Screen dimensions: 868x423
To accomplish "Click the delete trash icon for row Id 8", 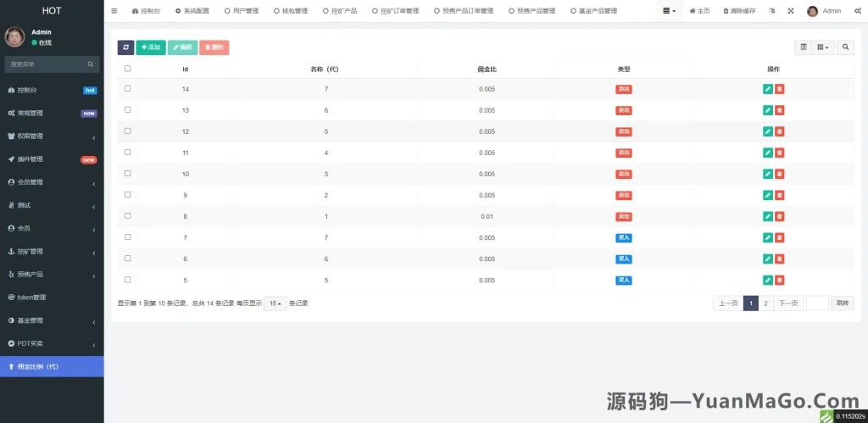I will (780, 216).
